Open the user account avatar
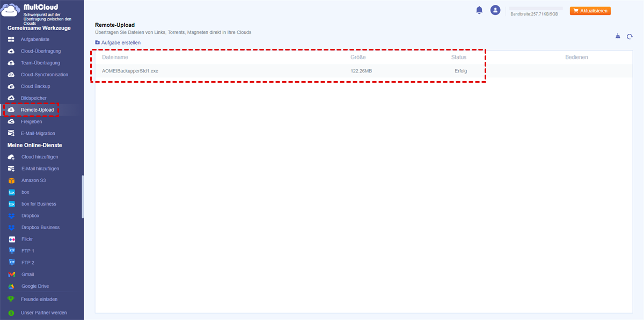The height and width of the screenshot is (320, 644). 495,10
